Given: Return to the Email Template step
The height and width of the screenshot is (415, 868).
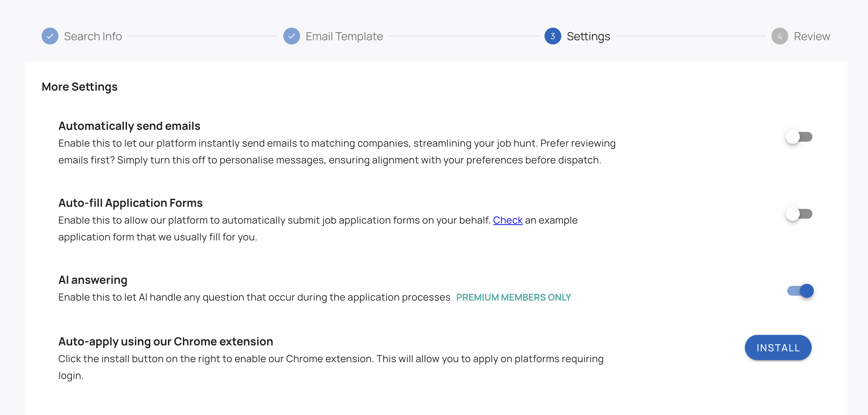Looking at the screenshot, I should (344, 36).
